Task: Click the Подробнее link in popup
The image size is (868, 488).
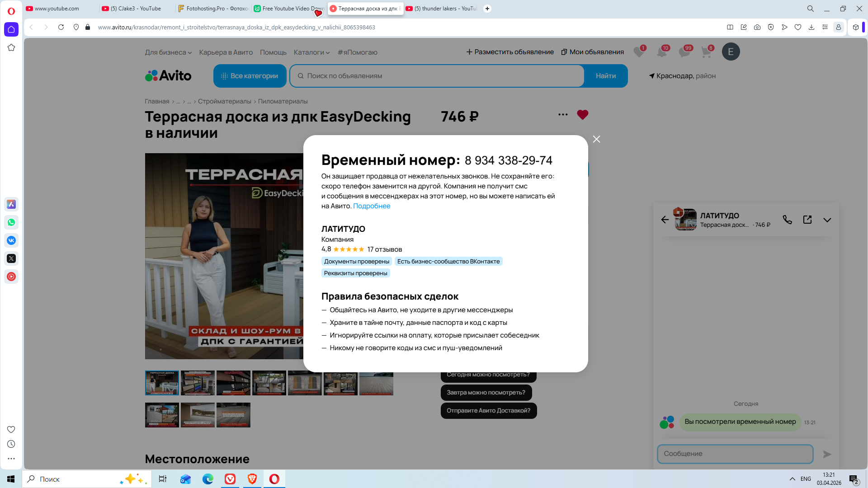Action: pos(371,206)
